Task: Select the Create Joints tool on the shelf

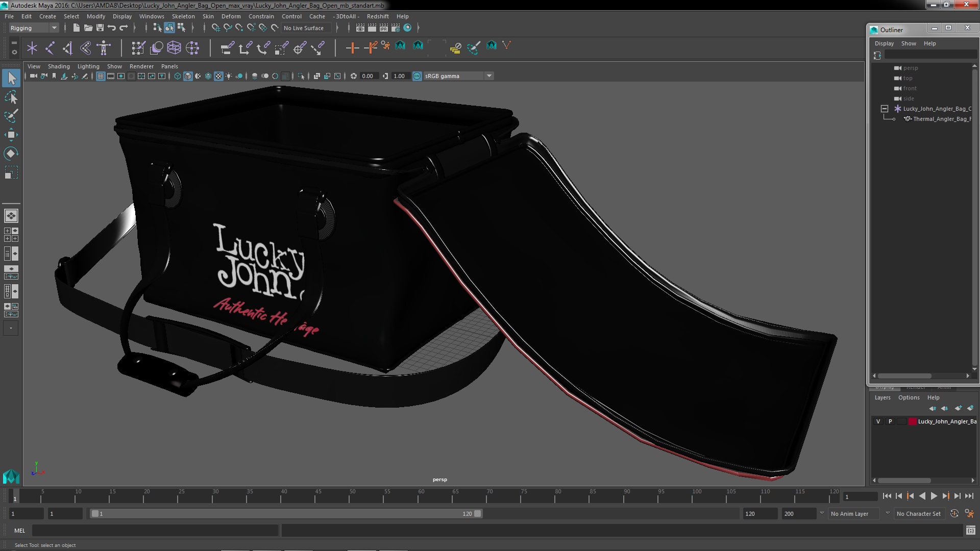Action: 50,48
